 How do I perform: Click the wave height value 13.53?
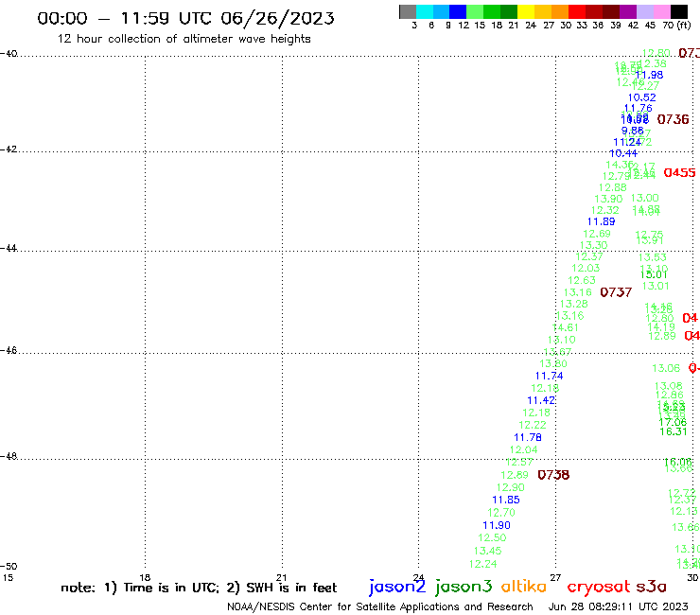(x=653, y=257)
